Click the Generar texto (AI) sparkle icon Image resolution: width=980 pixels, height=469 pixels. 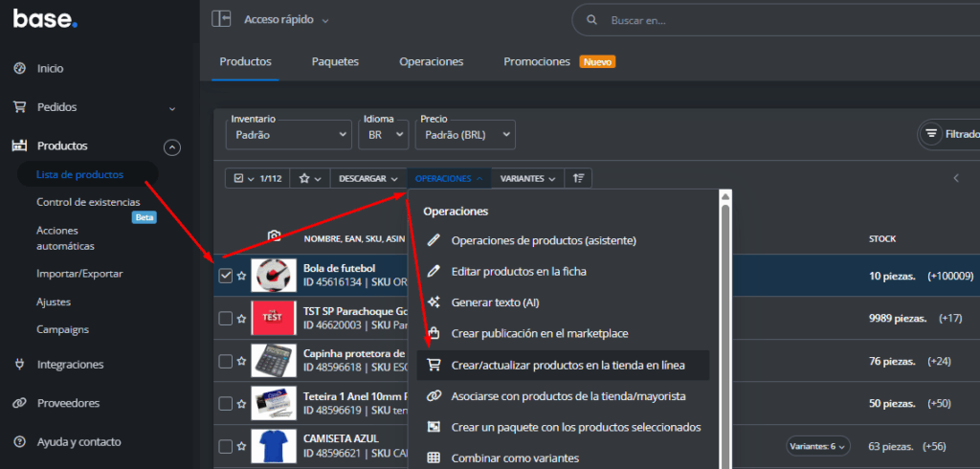(x=434, y=302)
